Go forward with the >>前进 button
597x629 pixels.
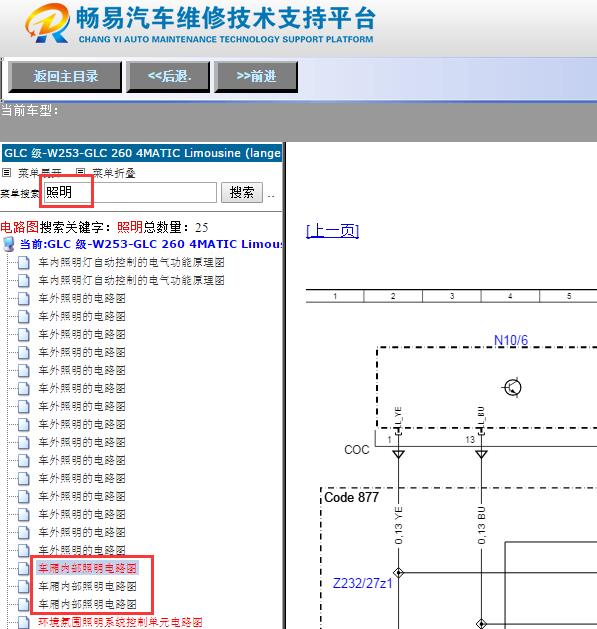coord(256,77)
